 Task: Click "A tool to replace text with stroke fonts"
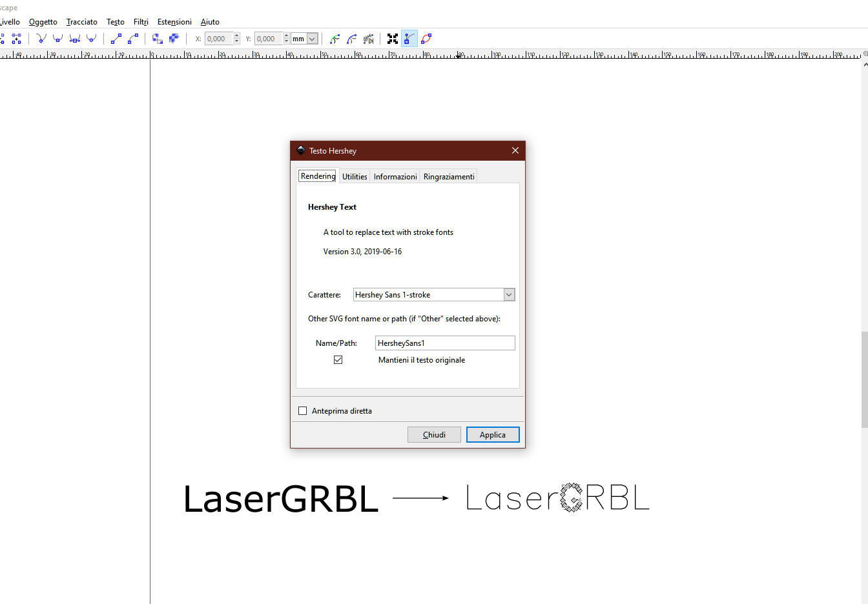[x=388, y=232]
